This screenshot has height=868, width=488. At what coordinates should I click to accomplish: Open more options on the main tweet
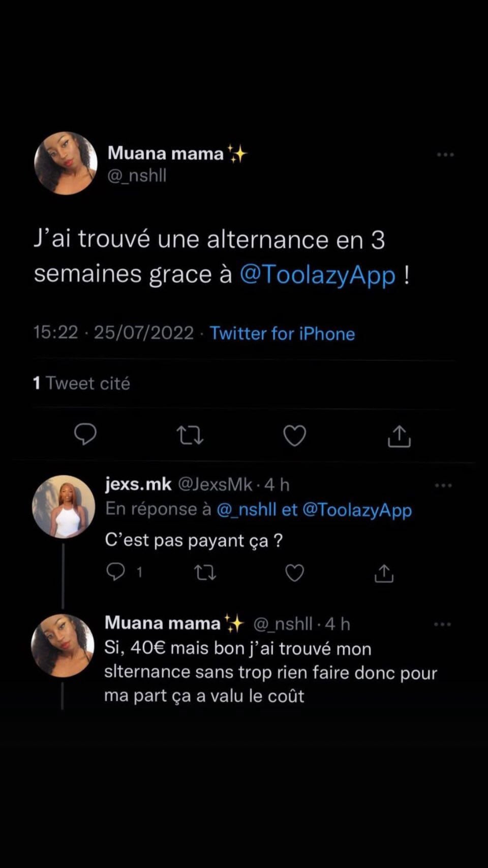[445, 154]
